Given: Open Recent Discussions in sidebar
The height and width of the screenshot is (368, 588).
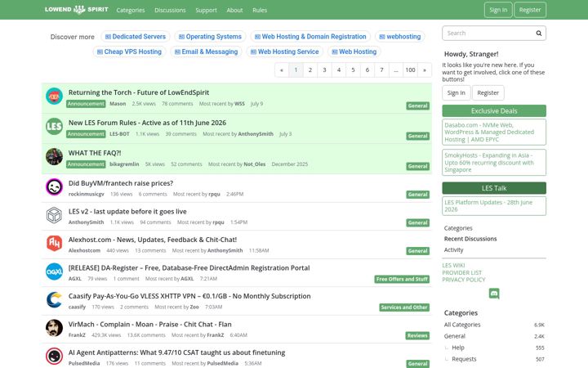Looking at the screenshot, I should (470, 239).
